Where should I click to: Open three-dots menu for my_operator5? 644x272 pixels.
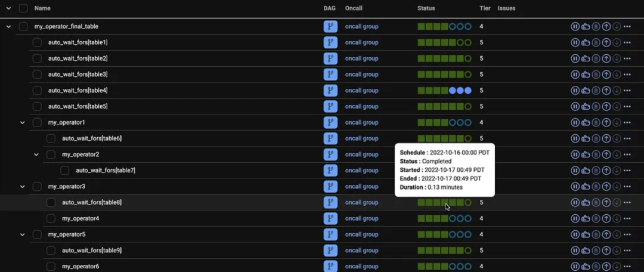tap(627, 234)
